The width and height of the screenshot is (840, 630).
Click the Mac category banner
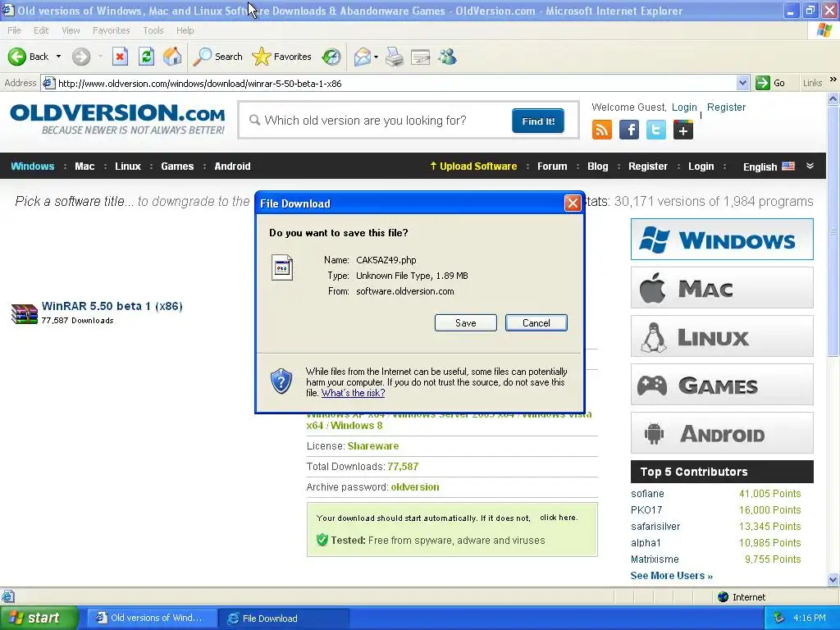722,288
